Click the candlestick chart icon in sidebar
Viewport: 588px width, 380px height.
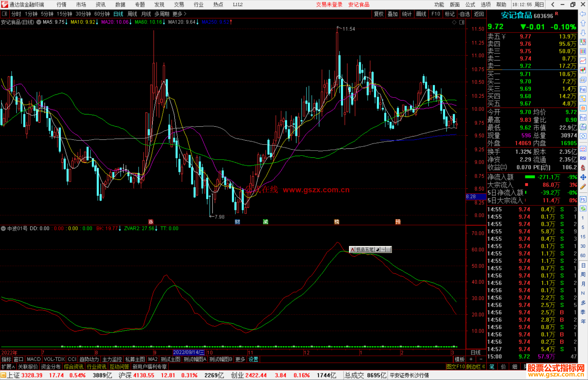click(x=583, y=70)
